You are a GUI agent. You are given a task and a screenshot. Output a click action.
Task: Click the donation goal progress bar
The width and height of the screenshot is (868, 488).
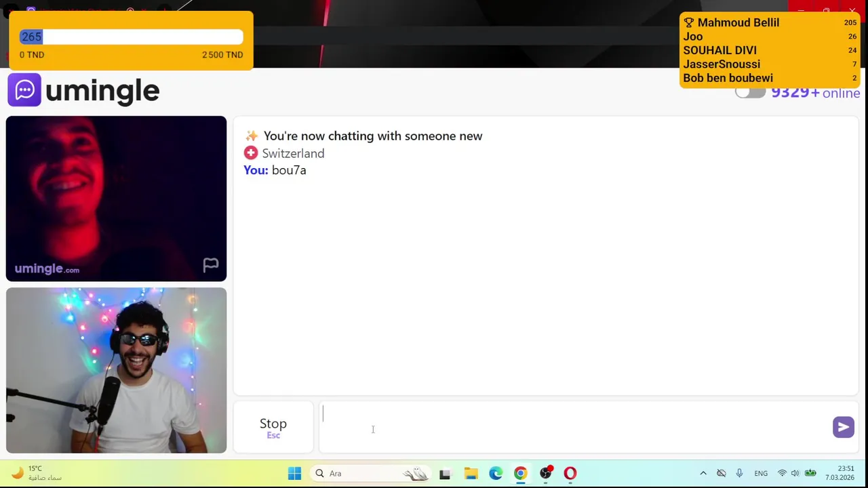tap(131, 37)
